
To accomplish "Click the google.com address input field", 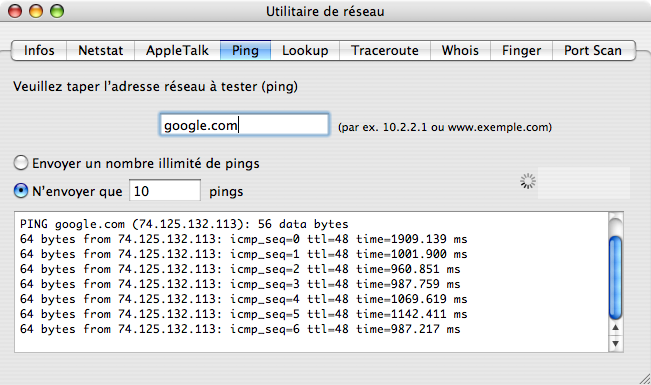I will (x=245, y=125).
